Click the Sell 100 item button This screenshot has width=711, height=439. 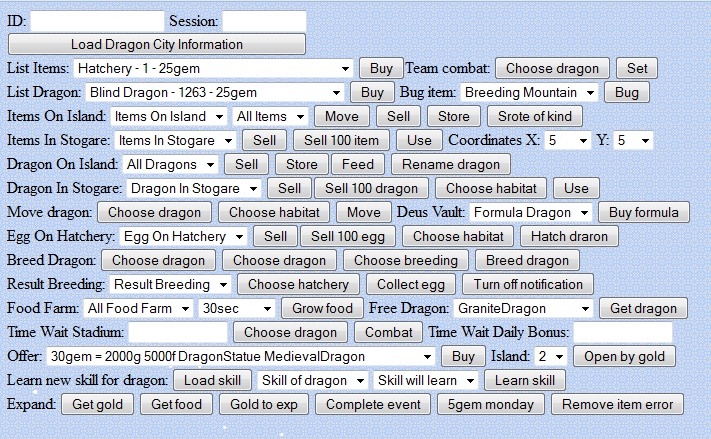[x=341, y=141]
